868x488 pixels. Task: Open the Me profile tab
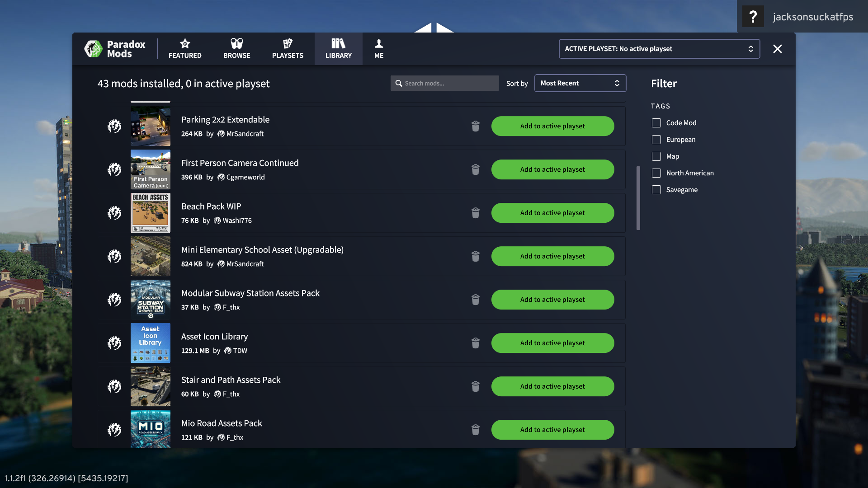pos(379,49)
